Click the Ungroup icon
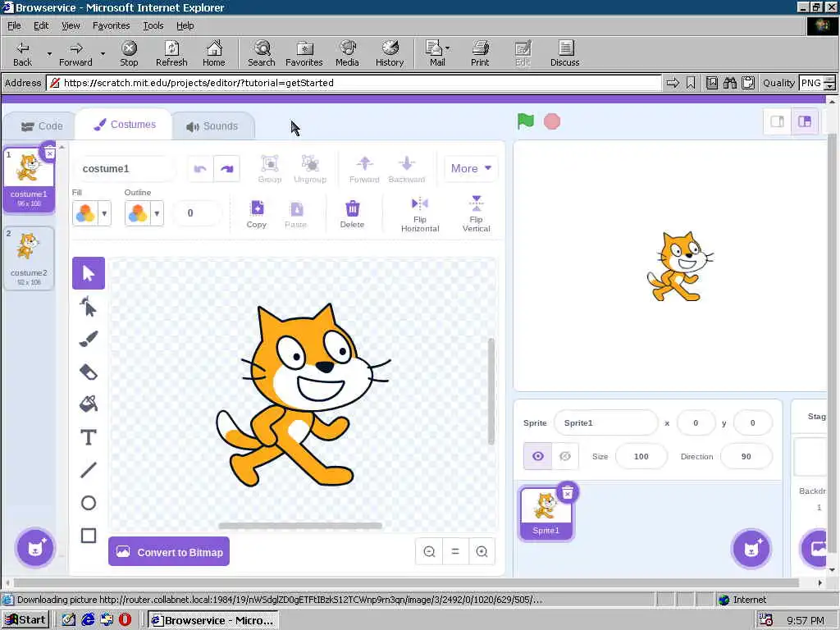840x630 pixels. [x=310, y=169]
